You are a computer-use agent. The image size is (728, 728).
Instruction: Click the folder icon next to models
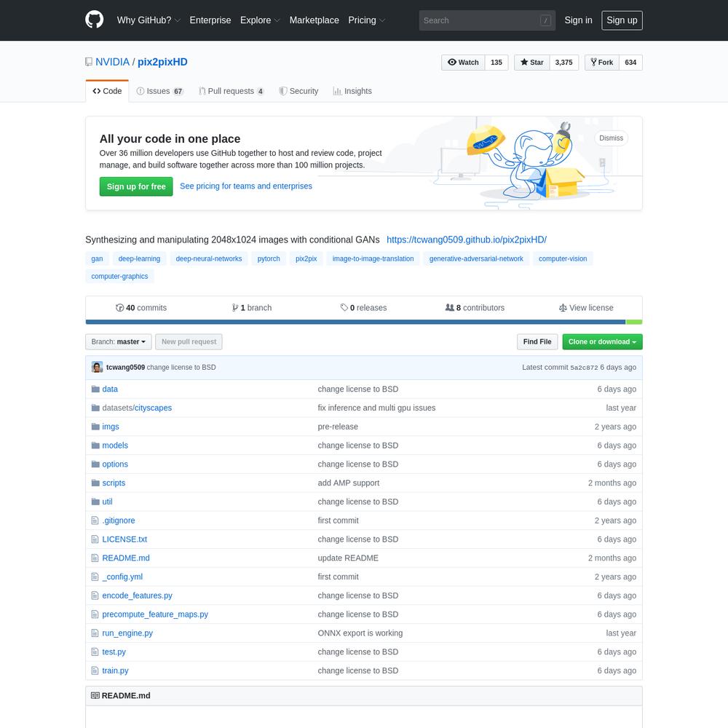(95, 446)
